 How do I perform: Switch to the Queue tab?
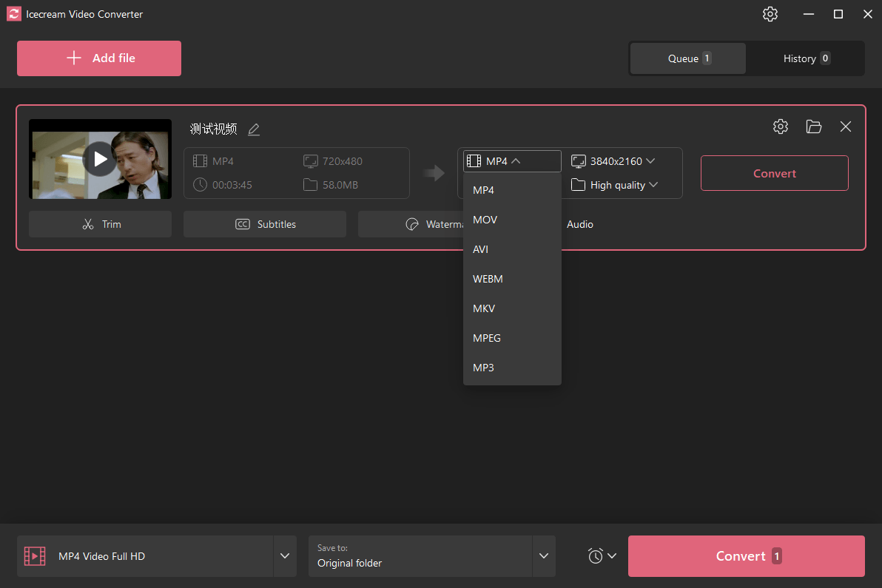(x=687, y=58)
